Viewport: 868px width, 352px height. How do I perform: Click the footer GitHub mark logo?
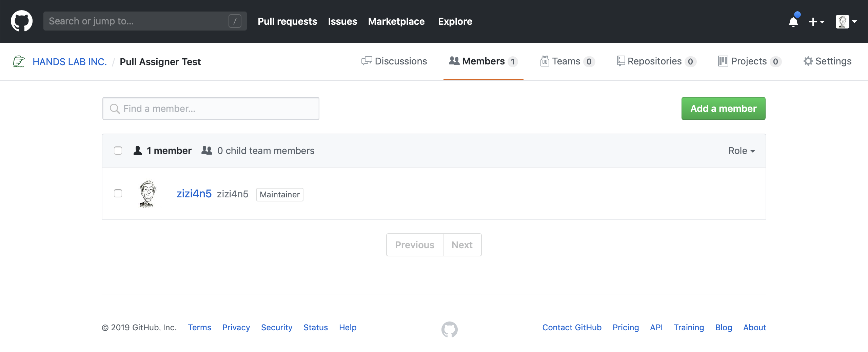[x=450, y=329]
